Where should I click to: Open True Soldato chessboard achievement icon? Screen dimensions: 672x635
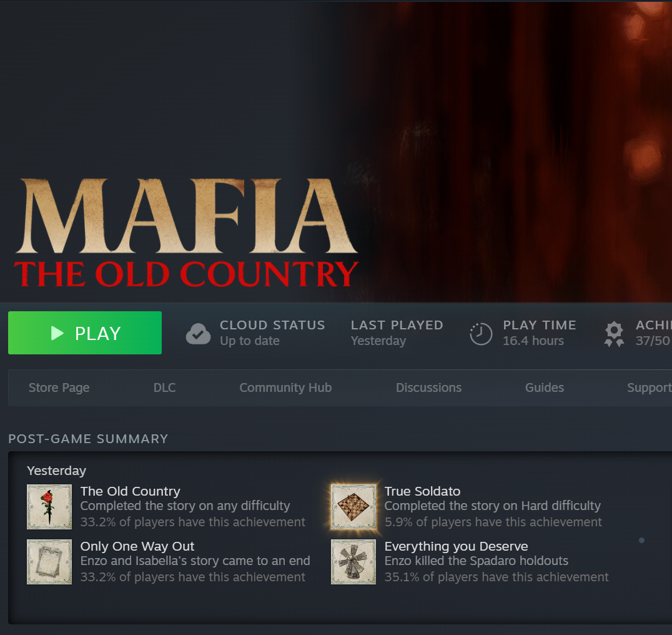tap(353, 507)
